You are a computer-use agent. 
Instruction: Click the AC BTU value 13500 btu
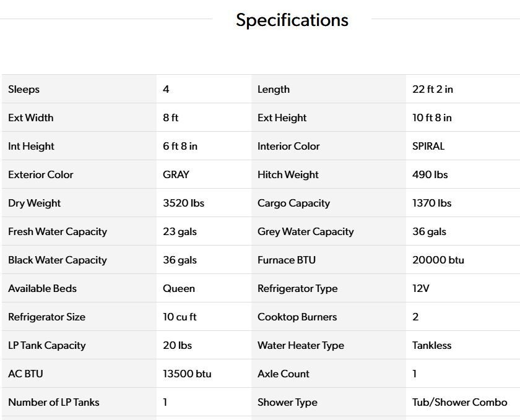pos(187,374)
